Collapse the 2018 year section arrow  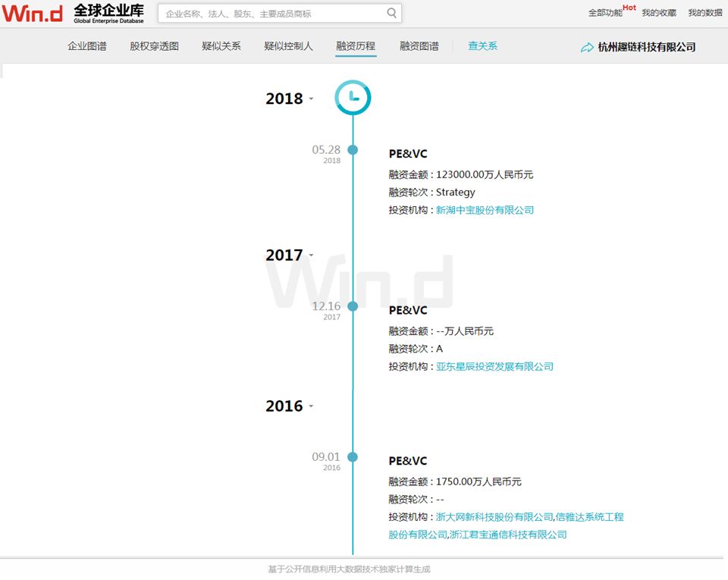click(x=311, y=99)
